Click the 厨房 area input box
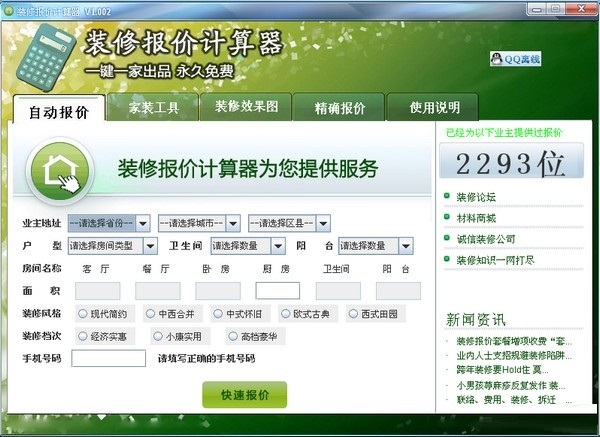600x437 pixels. (x=277, y=291)
